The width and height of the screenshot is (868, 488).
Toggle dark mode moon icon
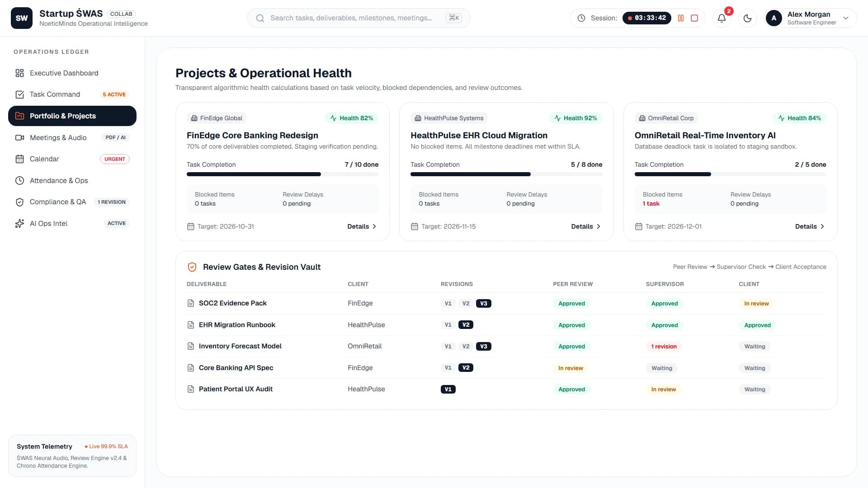pyautogui.click(x=748, y=18)
